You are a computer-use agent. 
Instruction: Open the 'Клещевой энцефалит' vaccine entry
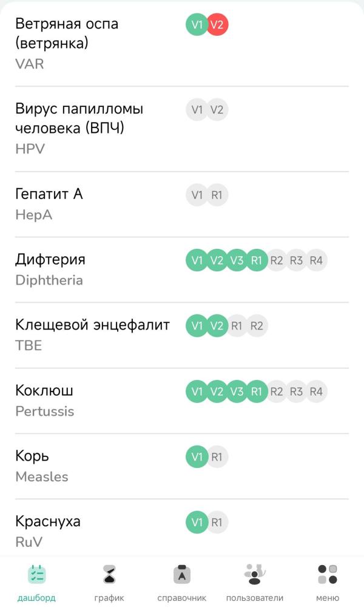click(x=92, y=325)
